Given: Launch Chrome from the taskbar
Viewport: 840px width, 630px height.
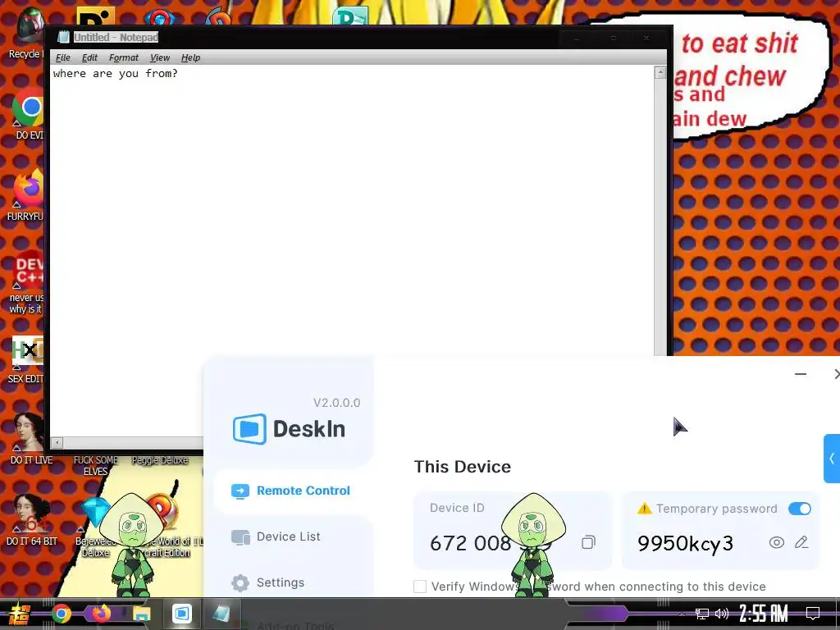Looking at the screenshot, I should [x=61, y=614].
